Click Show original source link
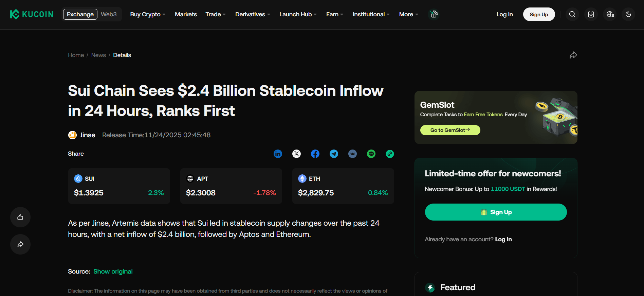 [x=113, y=271]
